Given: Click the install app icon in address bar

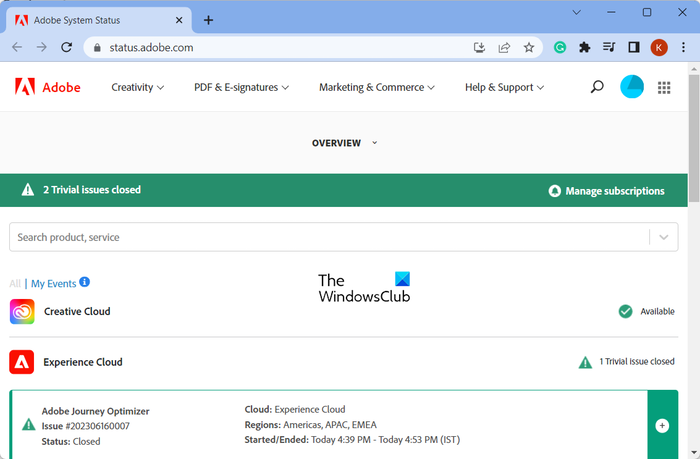Looking at the screenshot, I should coord(479,47).
